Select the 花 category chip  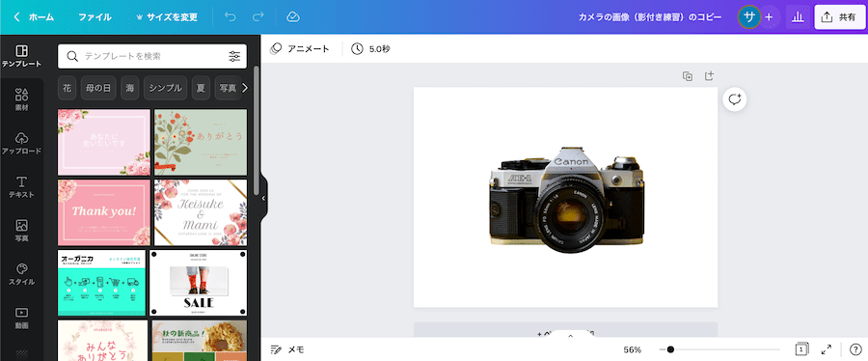[67, 88]
